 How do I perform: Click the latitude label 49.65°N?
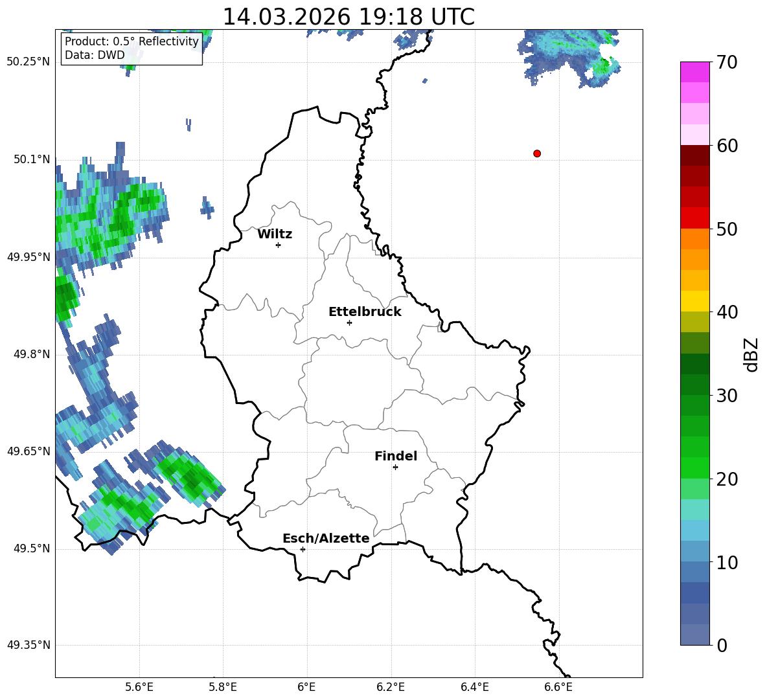(x=29, y=451)
